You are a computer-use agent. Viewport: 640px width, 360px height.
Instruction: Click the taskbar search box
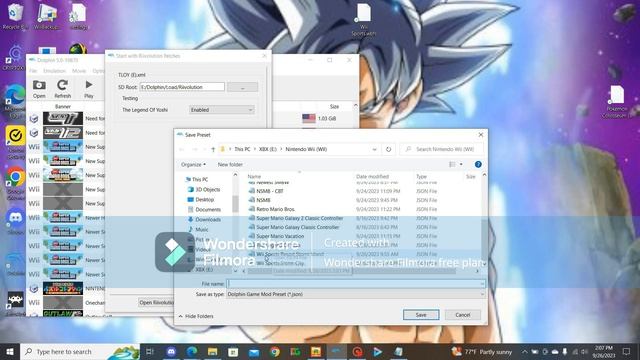(x=80, y=351)
